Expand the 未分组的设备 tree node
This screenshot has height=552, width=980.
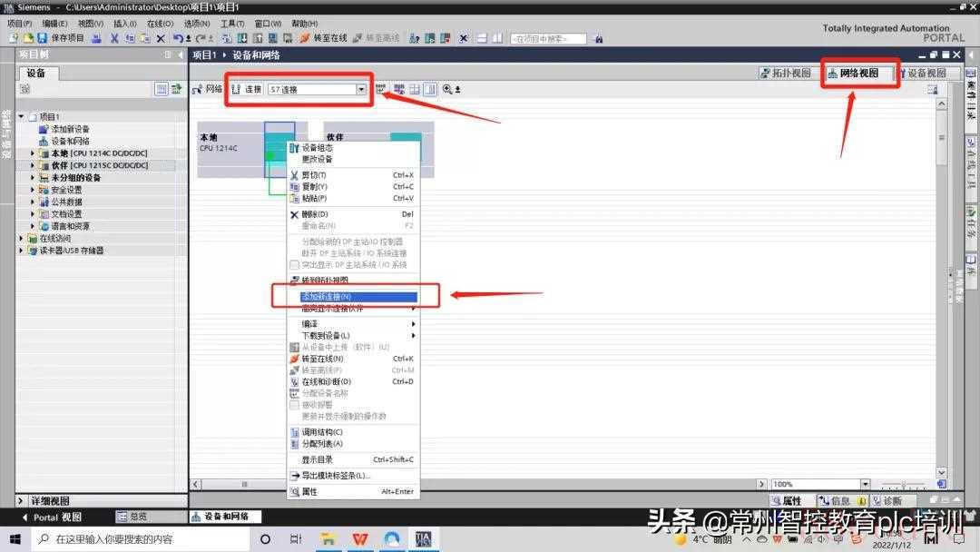pos(33,178)
